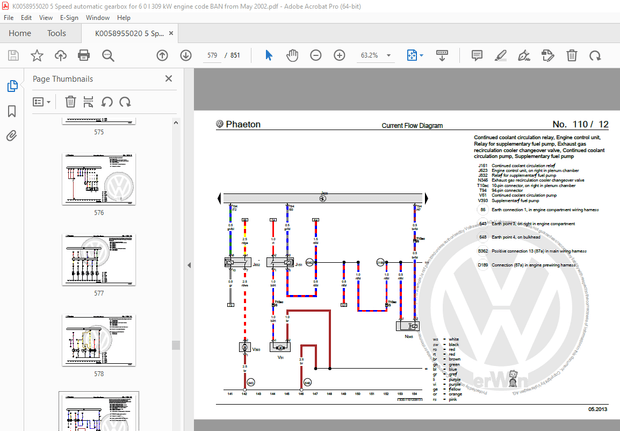The width and height of the screenshot is (620, 431).
Task: Click the fit page display icon
Action: pos(412,55)
